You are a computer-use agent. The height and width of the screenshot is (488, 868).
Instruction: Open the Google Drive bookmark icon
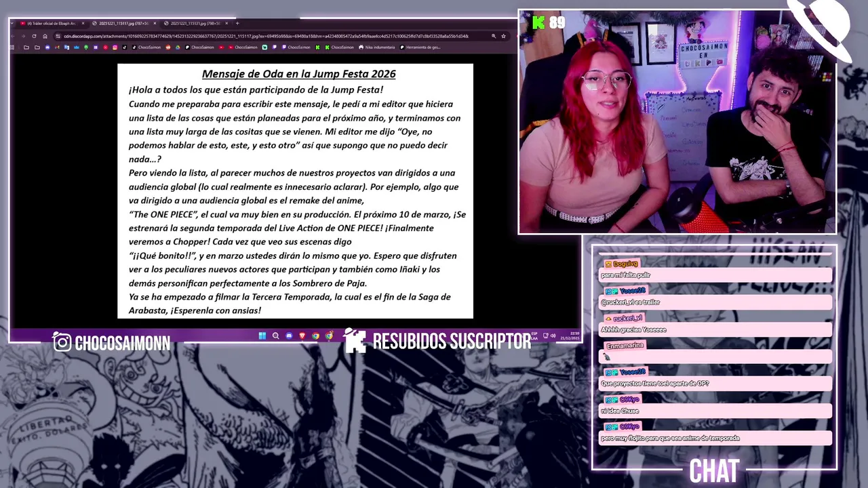pyautogui.click(x=178, y=47)
